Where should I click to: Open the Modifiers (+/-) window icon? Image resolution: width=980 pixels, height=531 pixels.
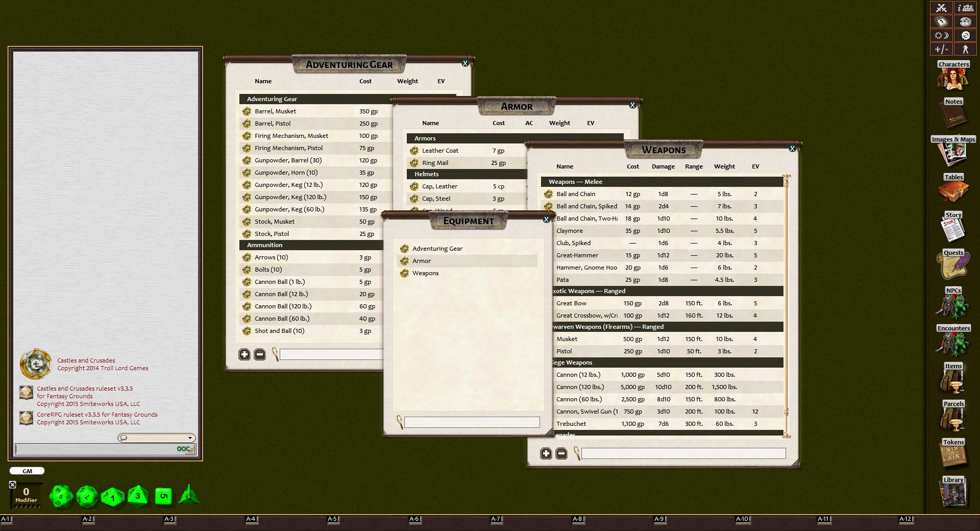(941, 50)
